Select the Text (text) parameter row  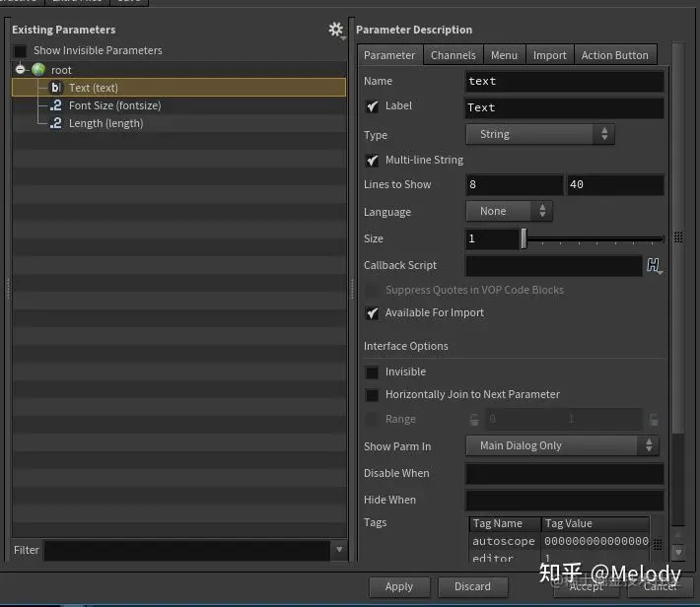[178, 88]
